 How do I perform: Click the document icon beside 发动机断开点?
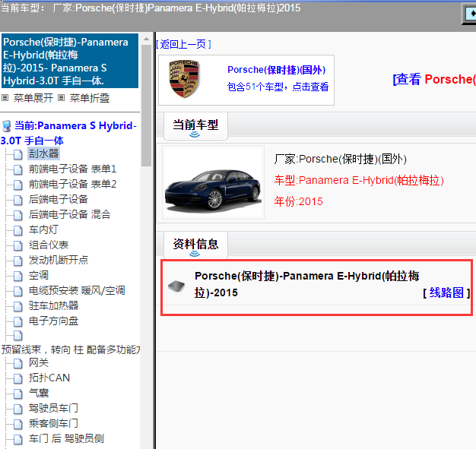tap(18, 261)
